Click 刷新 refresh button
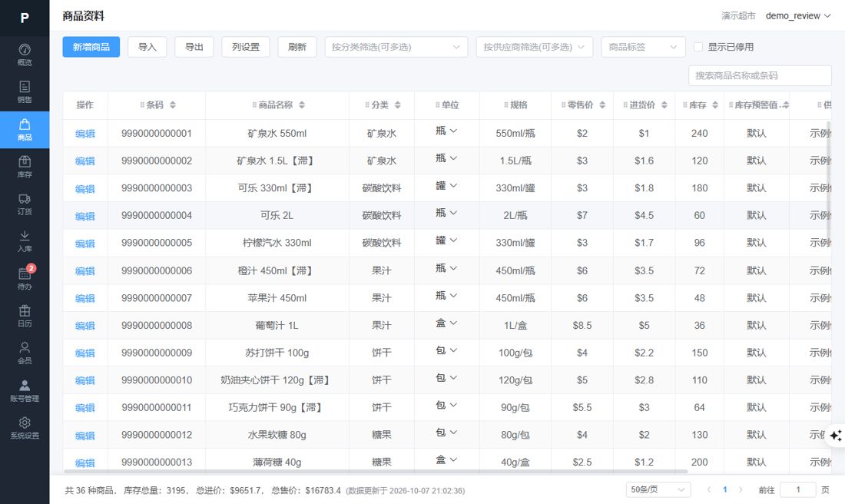The image size is (845, 504). (x=297, y=47)
